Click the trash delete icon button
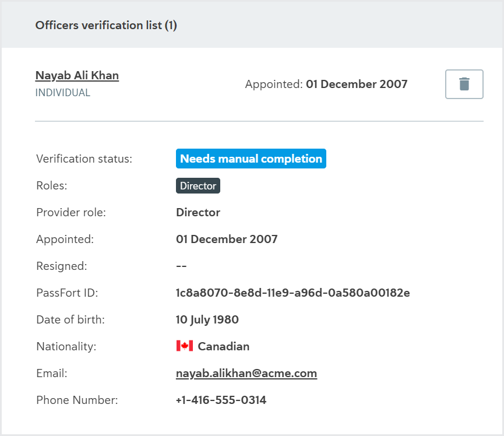Screen dimensions: 504x436 tap(464, 85)
